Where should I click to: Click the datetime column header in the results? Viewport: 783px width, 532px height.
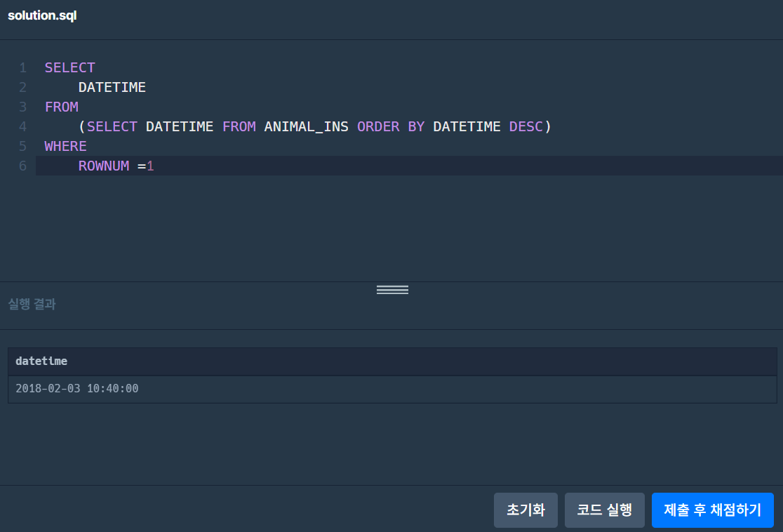pyautogui.click(x=41, y=361)
